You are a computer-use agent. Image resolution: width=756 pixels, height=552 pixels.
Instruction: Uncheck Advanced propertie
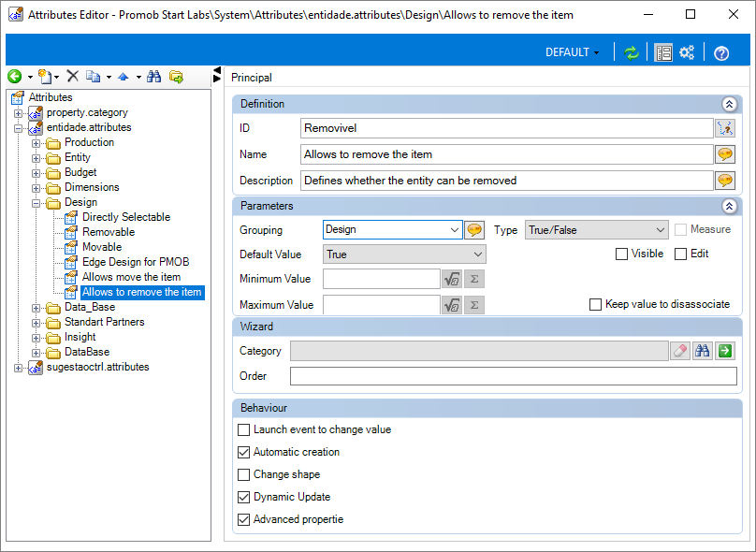(x=244, y=519)
